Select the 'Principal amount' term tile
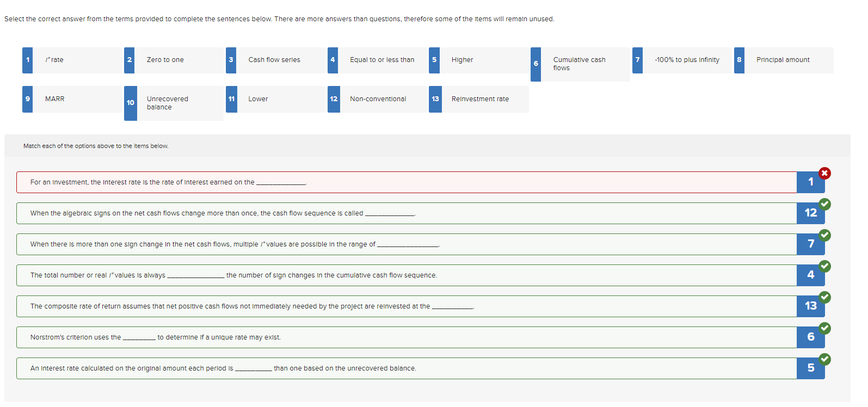This screenshot has height=407, width=868. (x=784, y=60)
